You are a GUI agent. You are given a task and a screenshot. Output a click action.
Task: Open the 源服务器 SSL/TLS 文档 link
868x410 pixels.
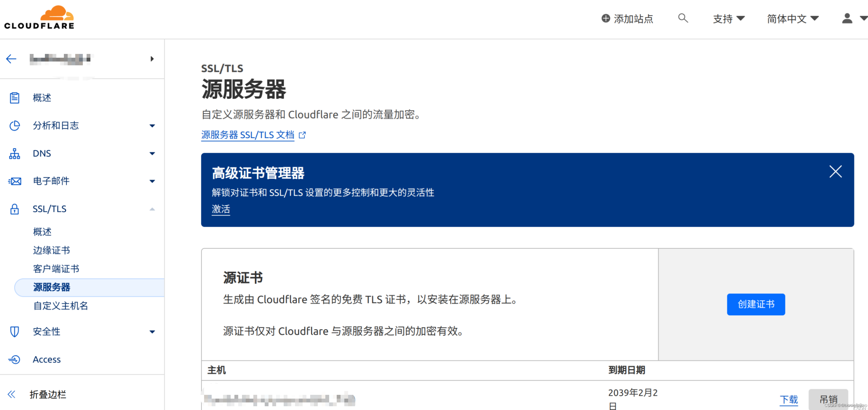pos(248,135)
